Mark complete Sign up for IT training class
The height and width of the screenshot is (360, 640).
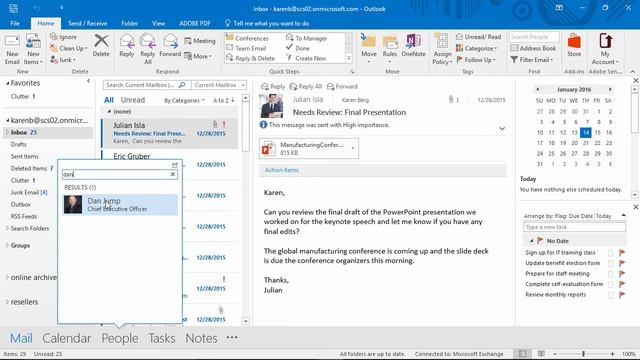click(x=610, y=253)
